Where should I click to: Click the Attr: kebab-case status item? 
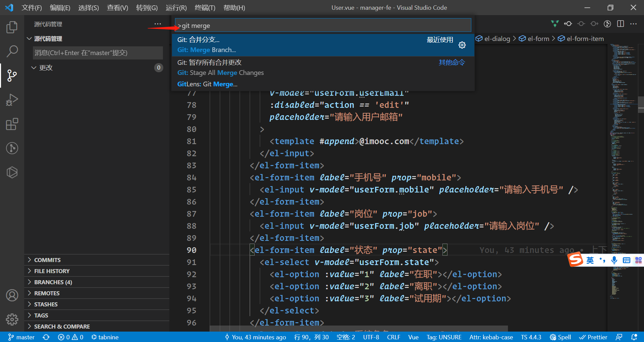tap(491, 337)
